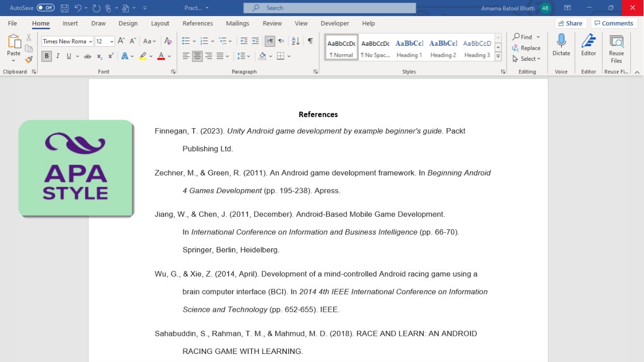Image resolution: width=644 pixels, height=362 pixels.
Task: Click the Search box in title bar
Action: (x=330, y=8)
